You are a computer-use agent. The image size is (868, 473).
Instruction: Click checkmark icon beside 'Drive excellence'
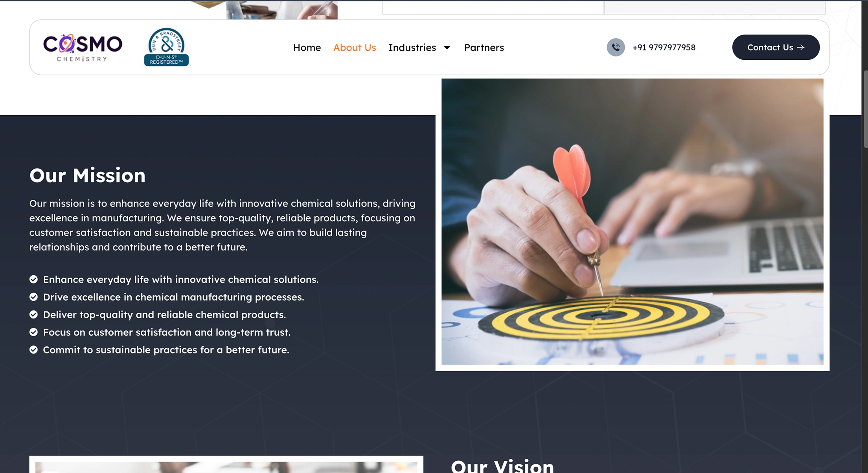click(x=33, y=297)
